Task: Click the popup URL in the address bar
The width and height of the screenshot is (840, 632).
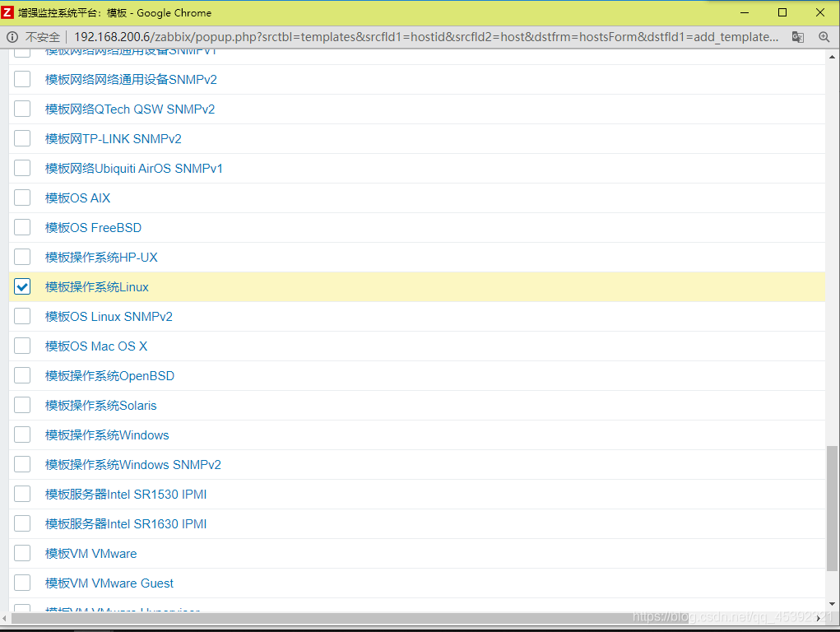Action: 426,37
